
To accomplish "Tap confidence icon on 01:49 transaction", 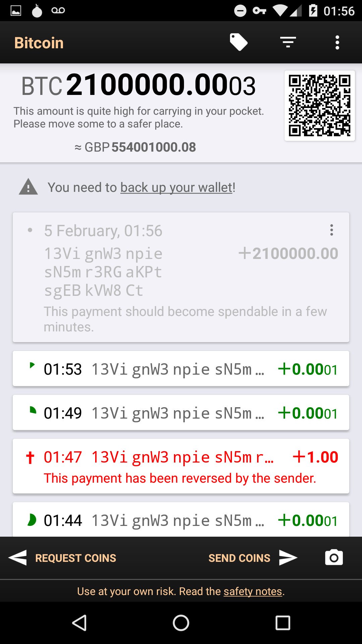I will point(32,410).
